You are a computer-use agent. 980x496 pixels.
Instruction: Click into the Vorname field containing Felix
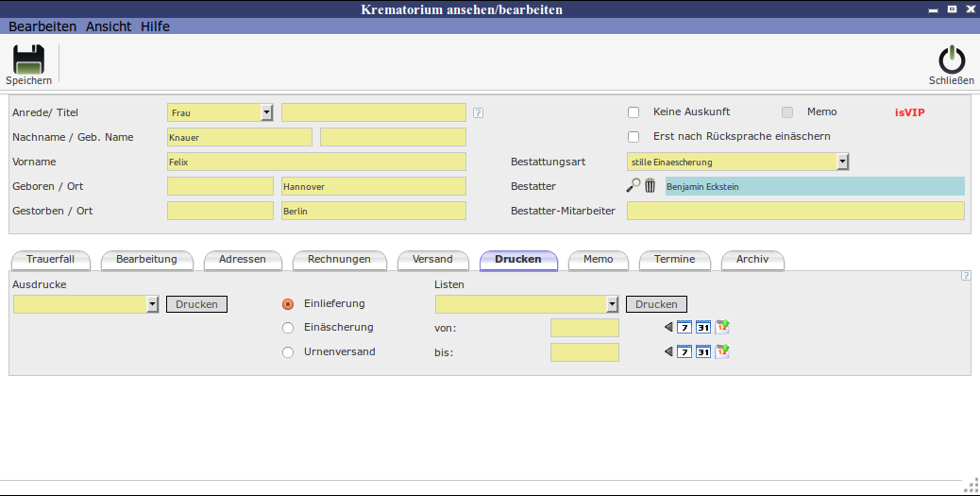(316, 162)
